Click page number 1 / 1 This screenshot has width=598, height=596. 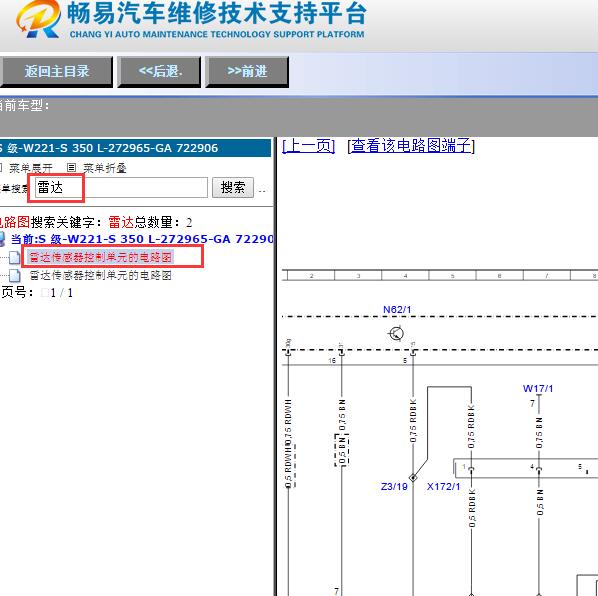(x=61, y=293)
